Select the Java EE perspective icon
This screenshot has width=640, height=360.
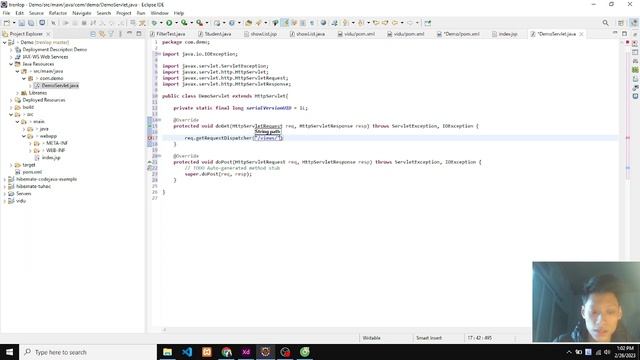634,23
